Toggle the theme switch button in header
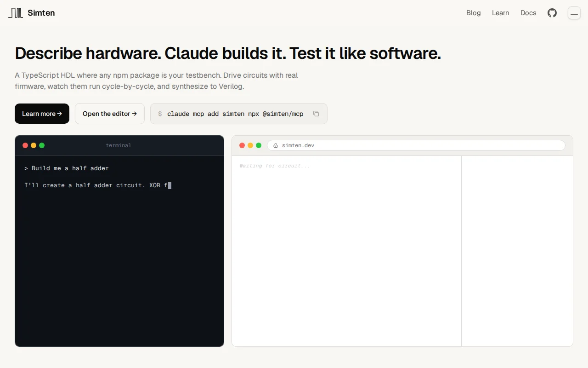Screen dimensions: 588x368 tap(574, 13)
